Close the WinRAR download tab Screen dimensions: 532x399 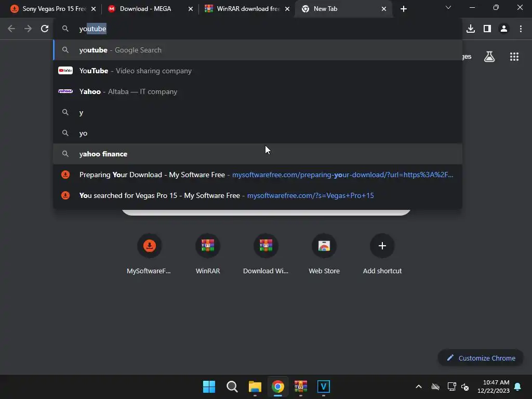coord(287,9)
